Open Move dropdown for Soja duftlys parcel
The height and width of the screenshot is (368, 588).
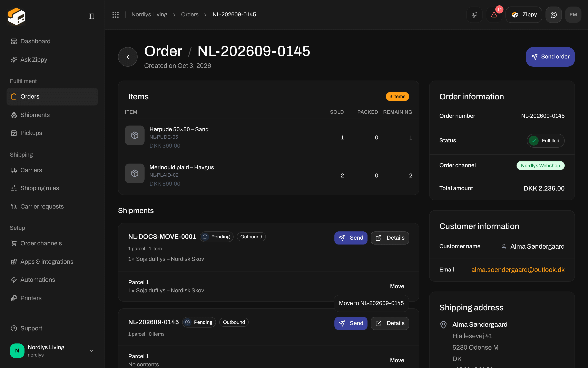pyautogui.click(x=397, y=286)
